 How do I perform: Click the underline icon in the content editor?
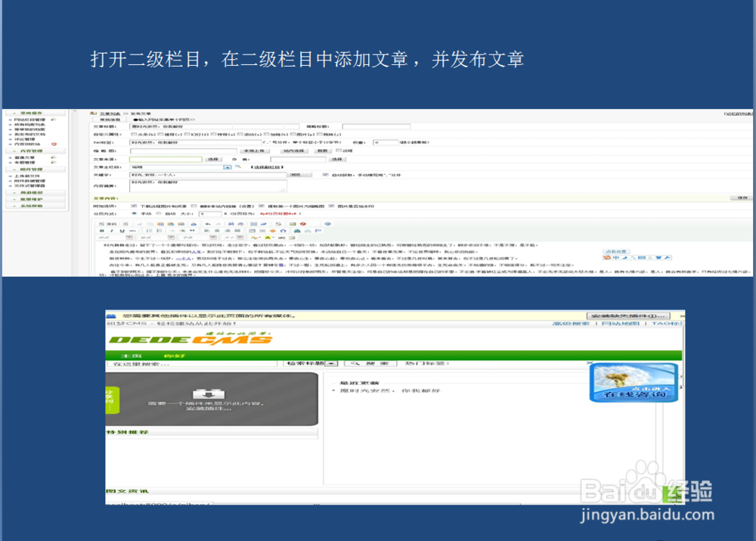tap(121, 229)
